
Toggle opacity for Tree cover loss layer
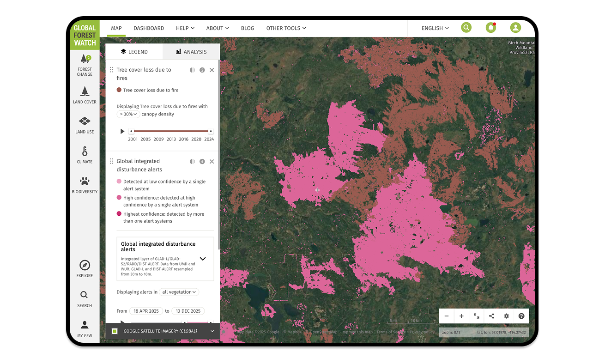[x=192, y=70]
